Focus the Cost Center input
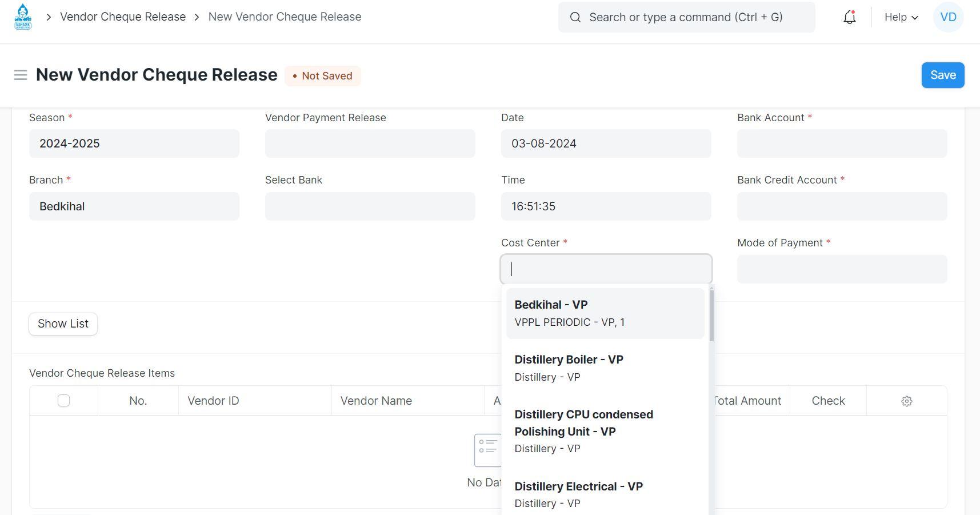 click(606, 269)
